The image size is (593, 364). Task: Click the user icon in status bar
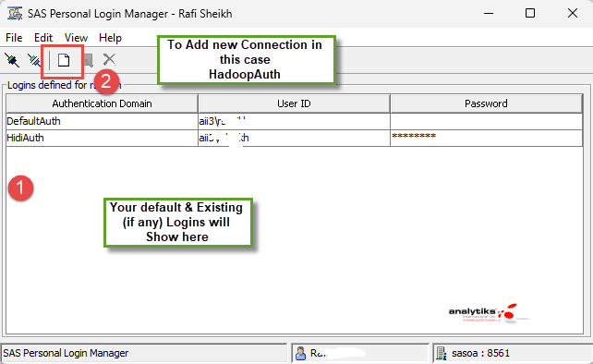point(301,354)
